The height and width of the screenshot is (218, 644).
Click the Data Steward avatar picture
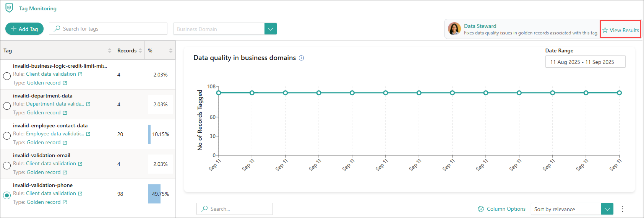click(x=454, y=29)
